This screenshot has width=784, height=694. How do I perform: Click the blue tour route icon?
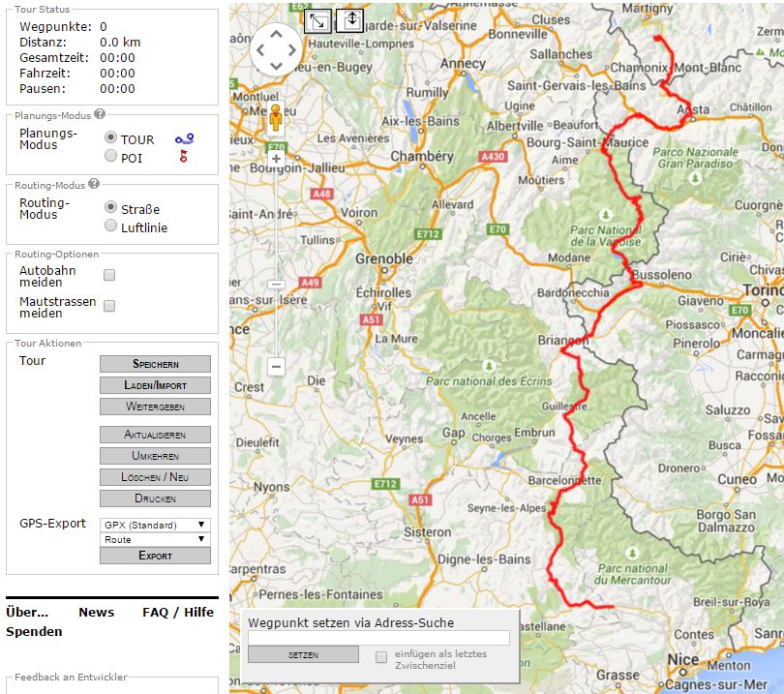(x=184, y=139)
